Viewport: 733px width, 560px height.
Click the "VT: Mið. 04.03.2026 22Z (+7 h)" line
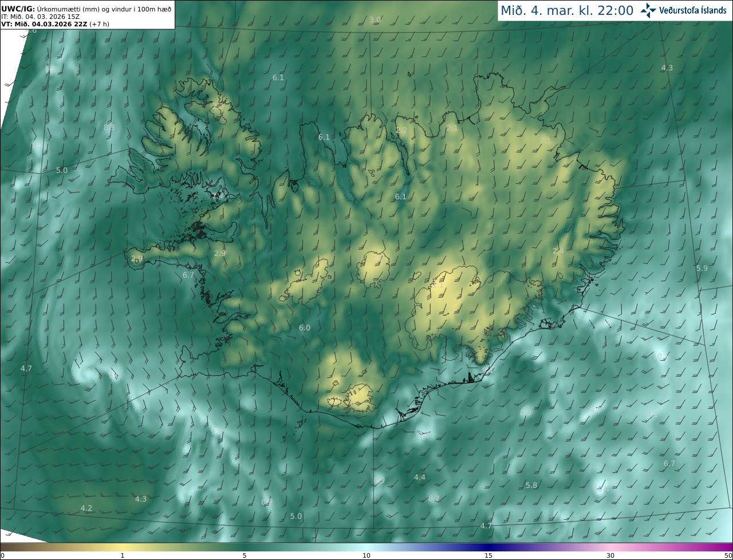pos(55,24)
